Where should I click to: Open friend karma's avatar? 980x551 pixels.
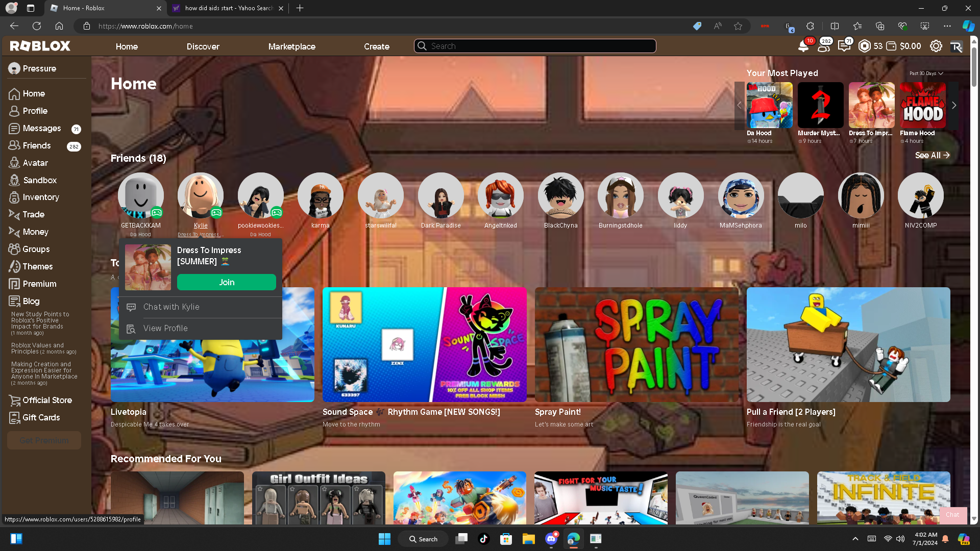coord(321,195)
